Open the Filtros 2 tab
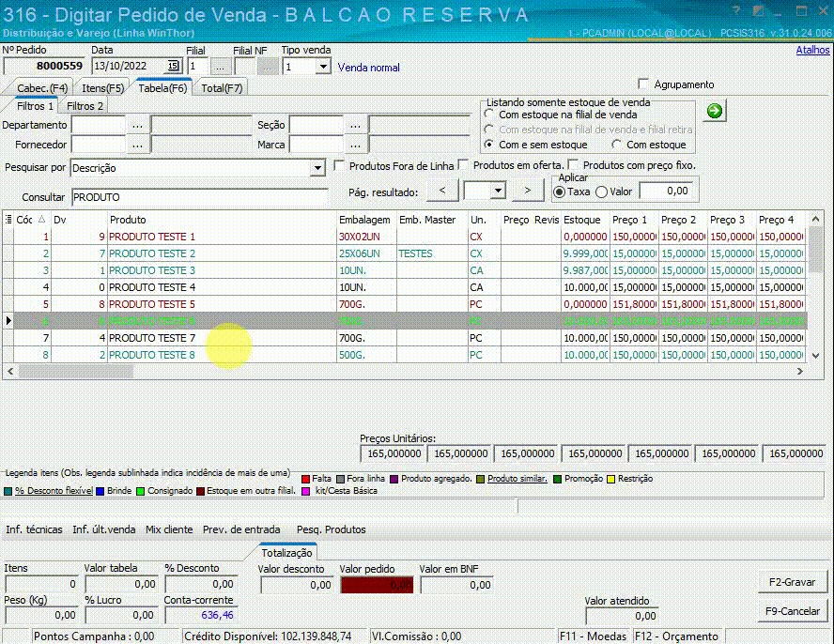 click(85, 106)
